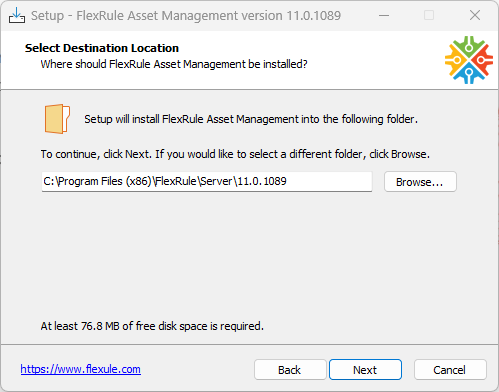499x392 pixels.
Task: Open the flexrule.com website link
Action: (81, 369)
